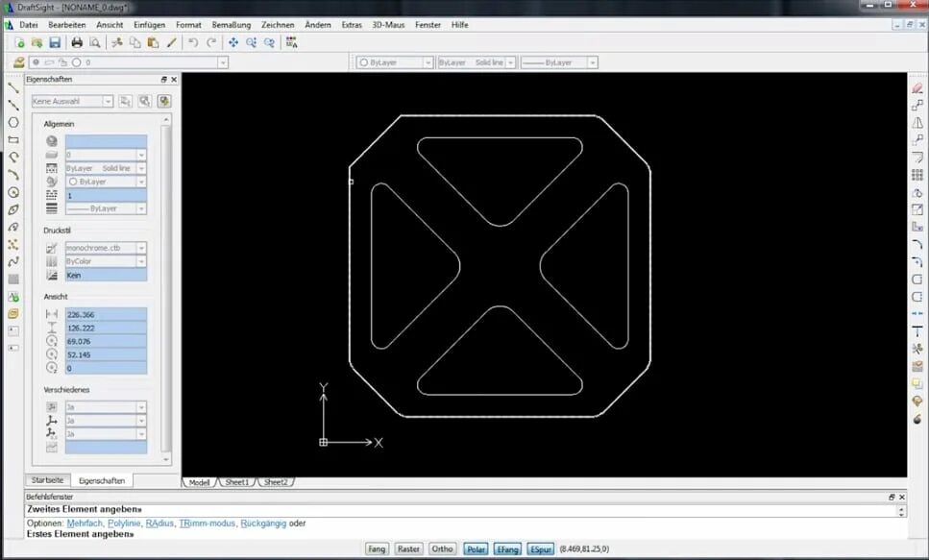Toggle Ortho mode

[x=442, y=548]
